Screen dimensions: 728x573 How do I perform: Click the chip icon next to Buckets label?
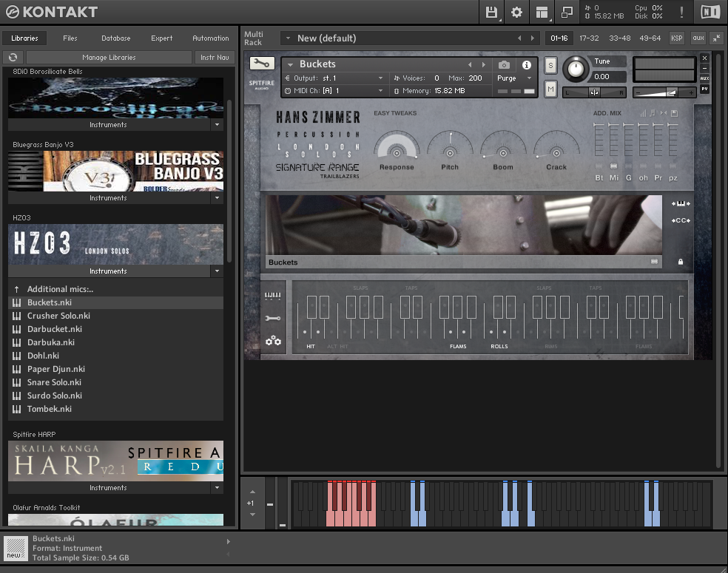coord(654,262)
